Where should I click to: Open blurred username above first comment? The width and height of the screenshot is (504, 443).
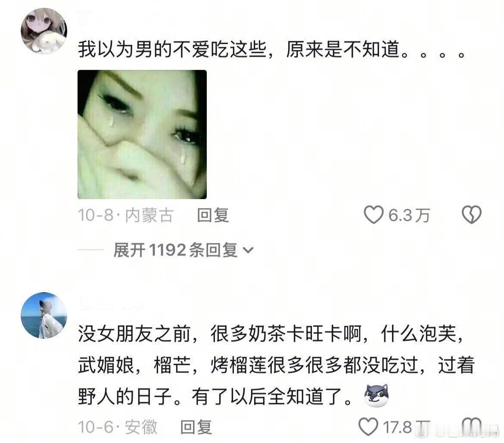[126, 19]
